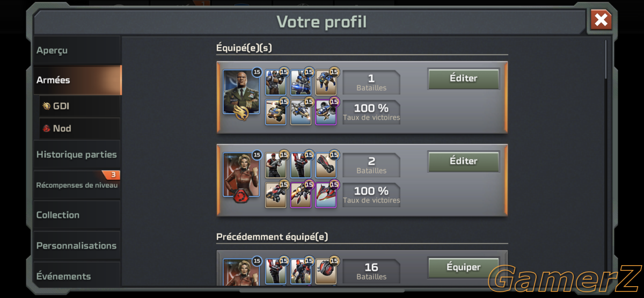The height and width of the screenshot is (298, 644).
Task: Click Éditer for the GDI army
Action: point(464,78)
